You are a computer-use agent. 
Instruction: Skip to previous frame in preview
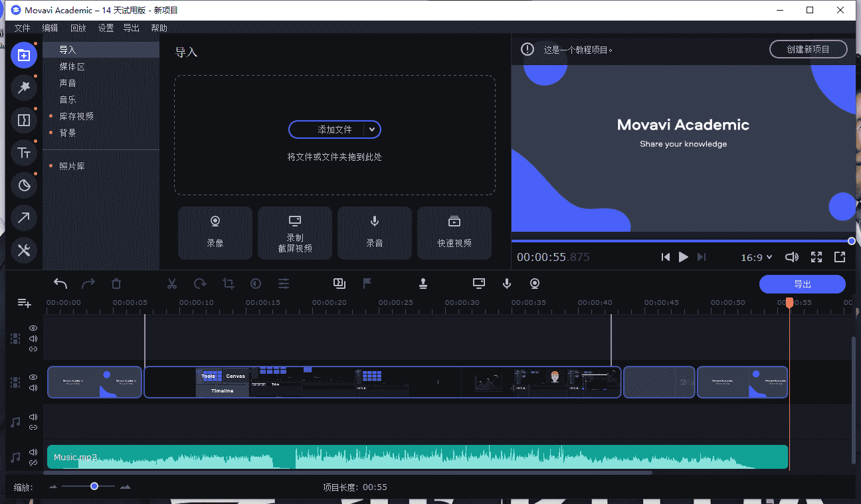pyautogui.click(x=666, y=257)
